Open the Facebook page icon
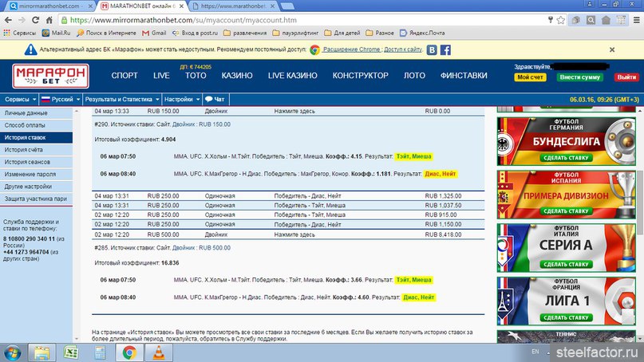 click(x=445, y=49)
